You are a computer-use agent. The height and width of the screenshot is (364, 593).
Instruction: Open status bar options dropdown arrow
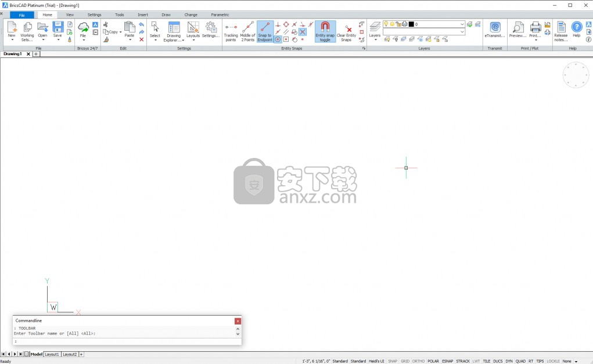[x=576, y=361]
